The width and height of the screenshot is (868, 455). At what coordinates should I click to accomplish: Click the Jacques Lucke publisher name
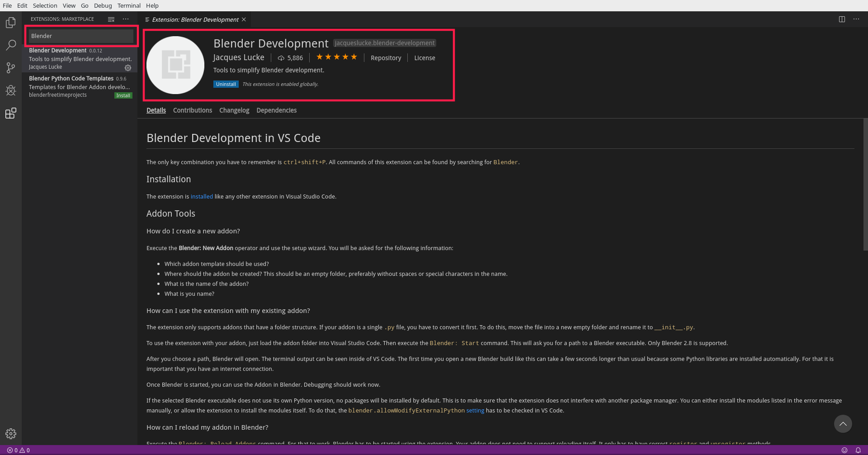click(x=239, y=57)
